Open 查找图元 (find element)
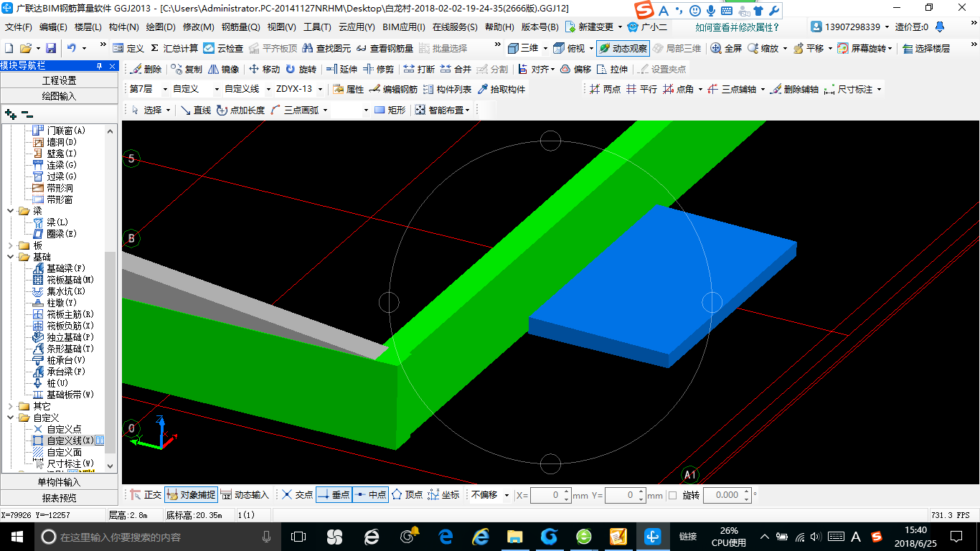Viewport: 980px width, 551px height. (327, 48)
